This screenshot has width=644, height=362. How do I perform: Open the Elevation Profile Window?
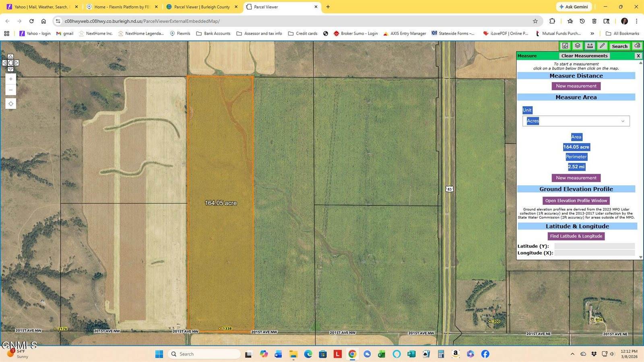(x=576, y=200)
